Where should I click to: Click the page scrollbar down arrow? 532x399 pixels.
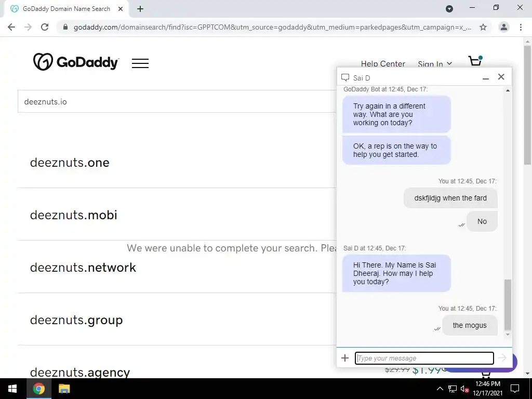pyautogui.click(x=527, y=374)
